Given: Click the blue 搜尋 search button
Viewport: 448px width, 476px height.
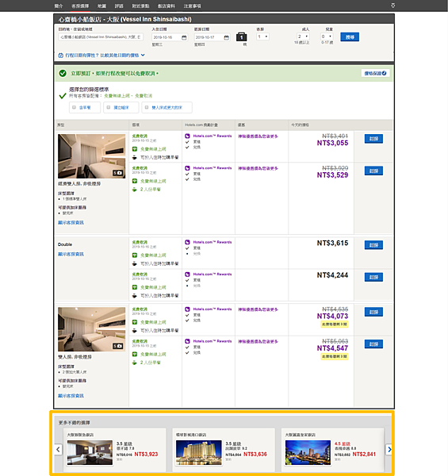Looking at the screenshot, I should point(350,37).
